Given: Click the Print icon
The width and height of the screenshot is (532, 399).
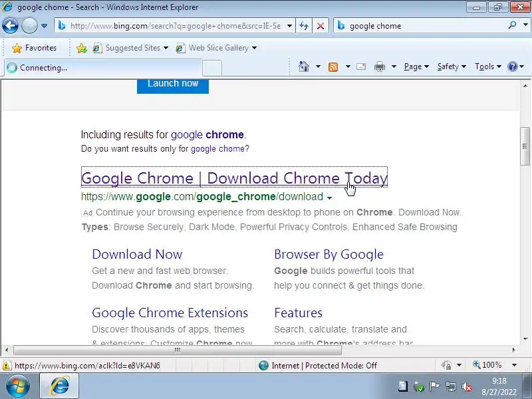Looking at the screenshot, I should (379, 66).
